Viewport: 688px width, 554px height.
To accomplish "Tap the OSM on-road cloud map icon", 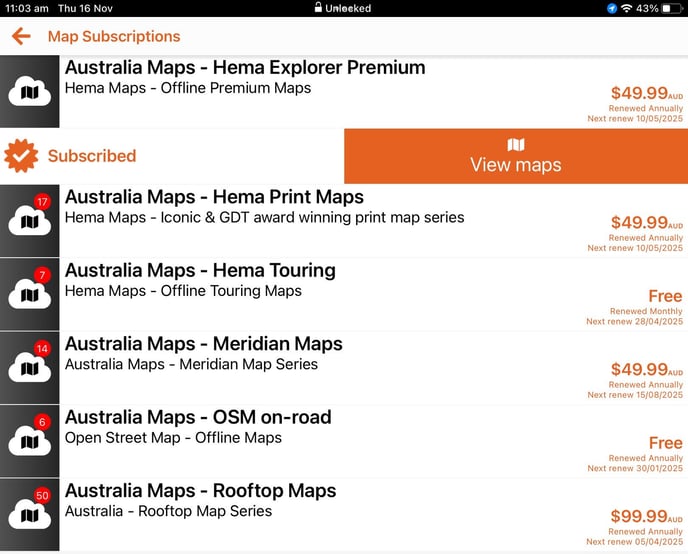I will 29,441.
